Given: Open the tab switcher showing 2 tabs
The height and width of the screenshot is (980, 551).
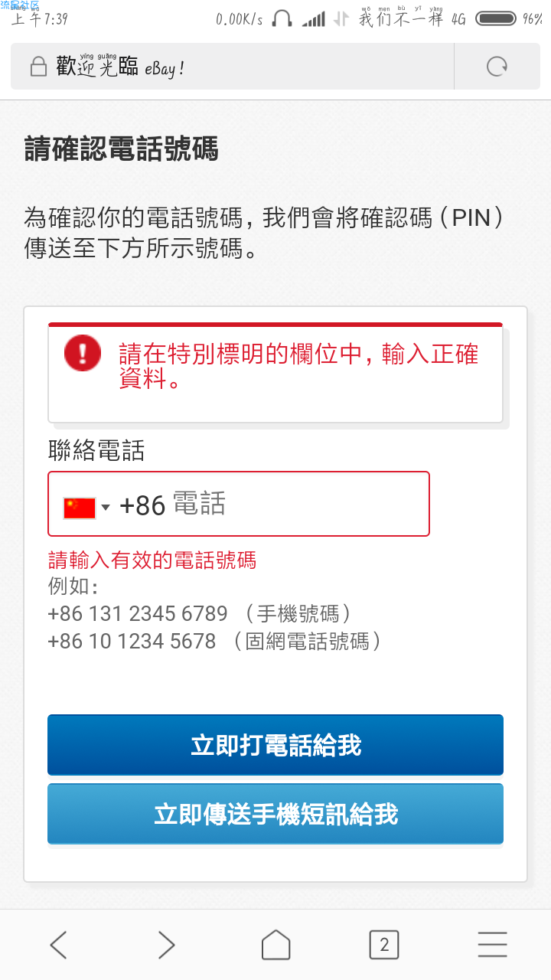Looking at the screenshot, I should [x=384, y=945].
